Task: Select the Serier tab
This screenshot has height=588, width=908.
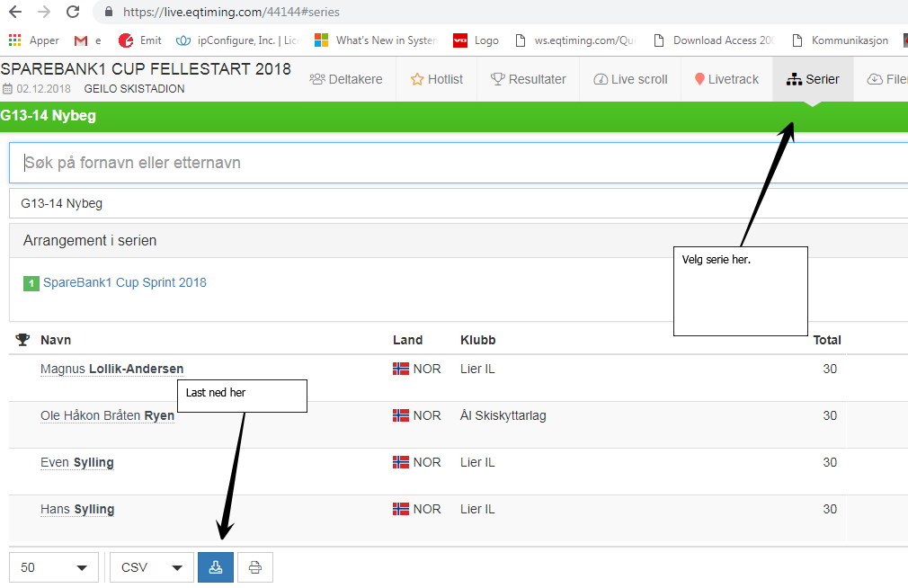Action: point(813,79)
